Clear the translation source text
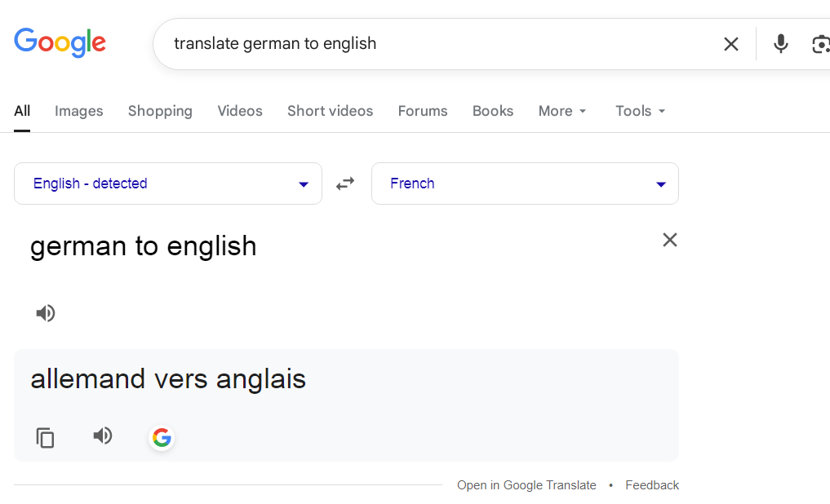Image resolution: width=830 pixels, height=504 pixels. pyautogui.click(x=669, y=240)
